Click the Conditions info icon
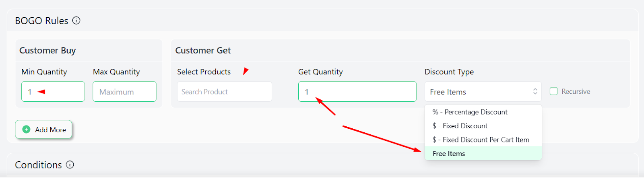 [70, 165]
